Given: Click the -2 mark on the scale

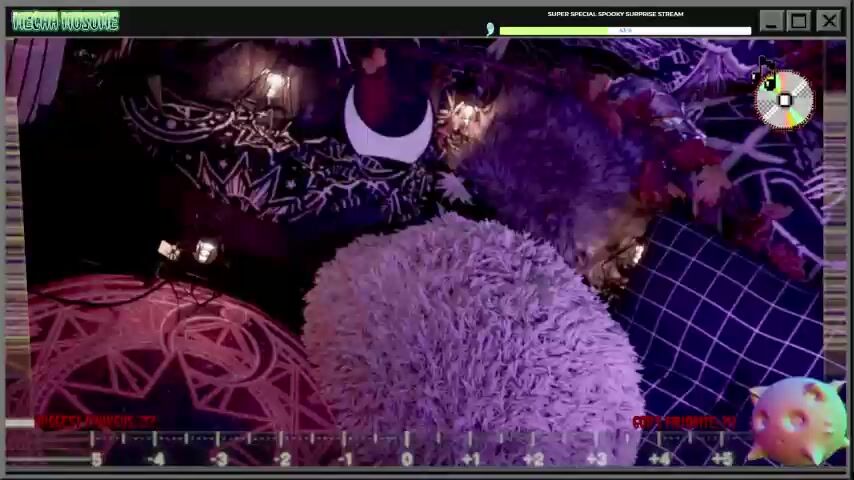Looking at the screenshot, I should pos(282,459).
